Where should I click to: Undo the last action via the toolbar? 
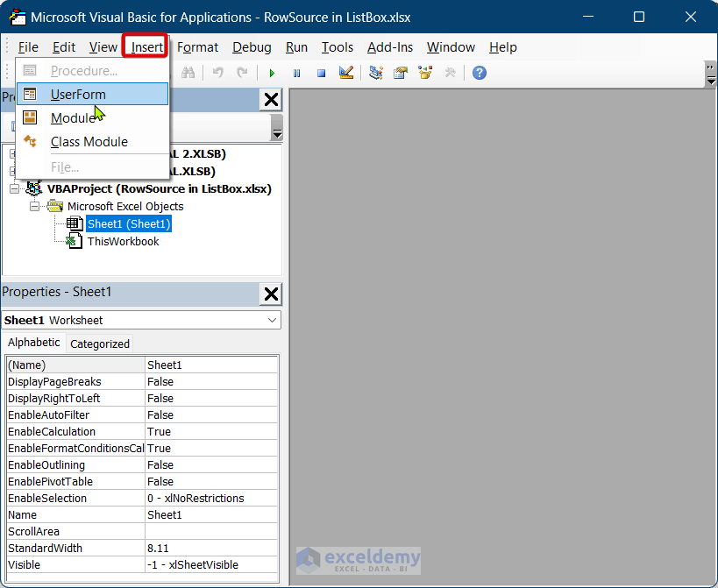(x=218, y=73)
